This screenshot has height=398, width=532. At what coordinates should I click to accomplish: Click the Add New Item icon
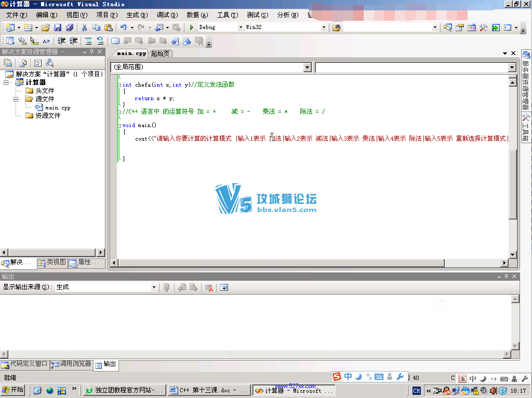pyautogui.click(x=28, y=28)
